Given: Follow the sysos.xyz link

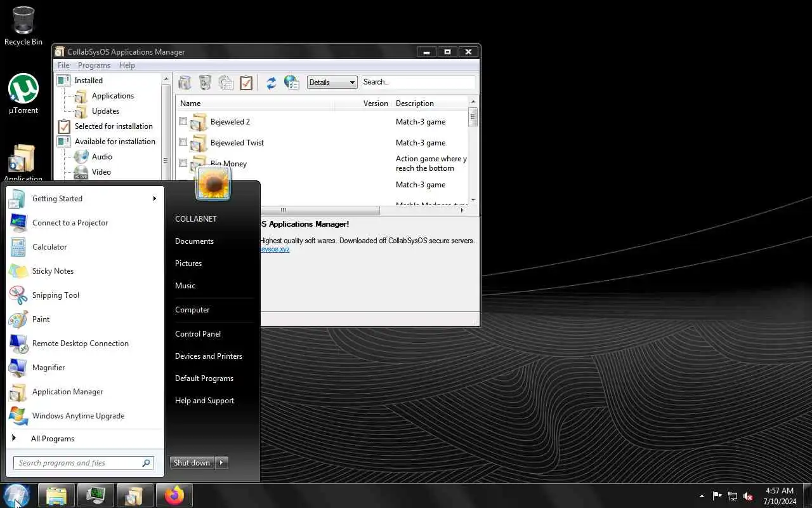Looking at the screenshot, I should [x=274, y=249].
